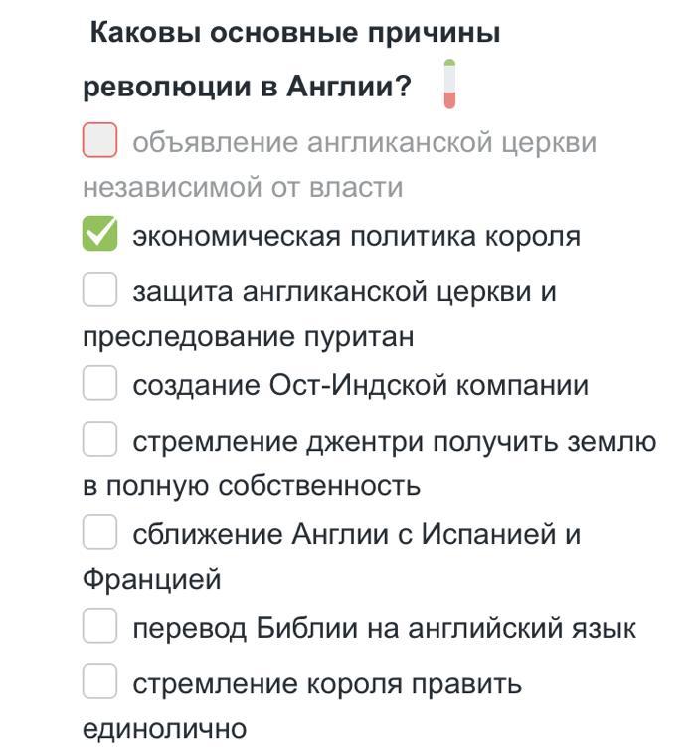This screenshot has height=747, width=700.
Task: Check the 'создание Ост-Индской компании' checkbox
Action: [x=99, y=383]
